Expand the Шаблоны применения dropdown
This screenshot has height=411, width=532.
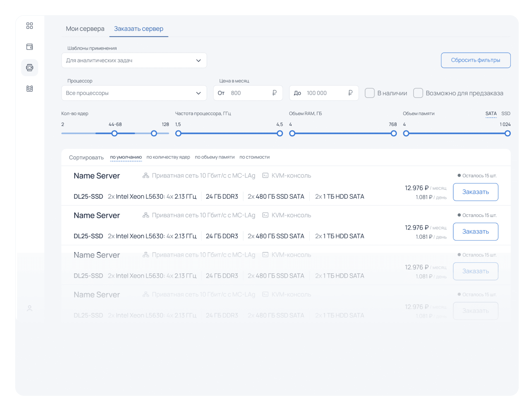click(134, 60)
